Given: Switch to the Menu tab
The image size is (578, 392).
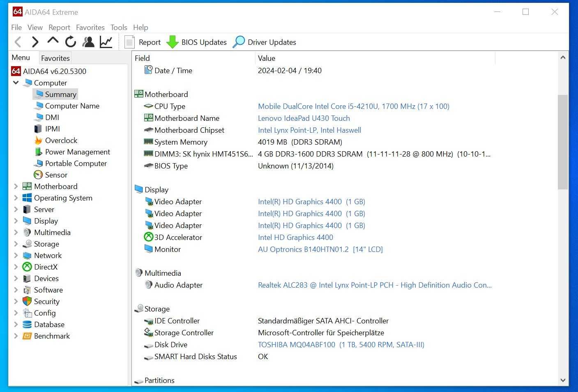Looking at the screenshot, I should tap(21, 58).
